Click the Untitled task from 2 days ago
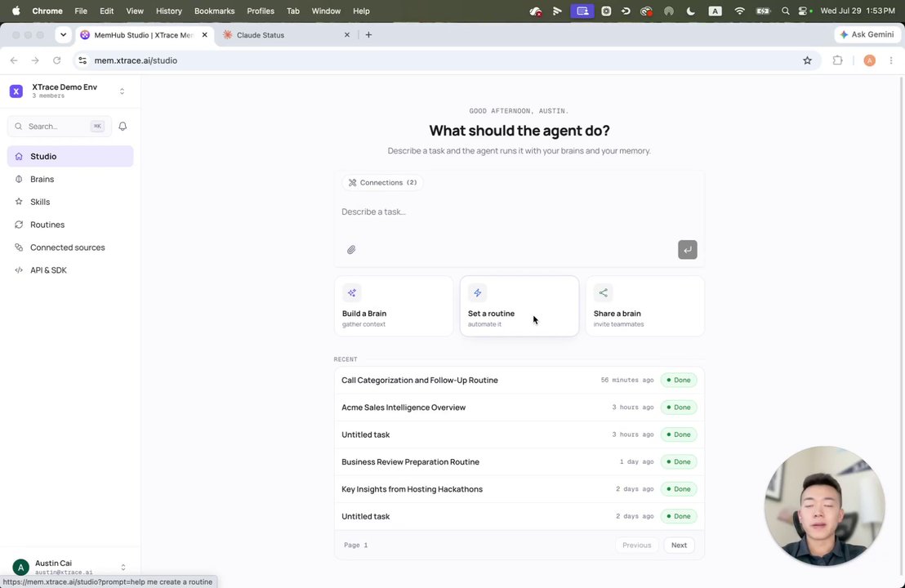The image size is (905, 588). coord(519,516)
